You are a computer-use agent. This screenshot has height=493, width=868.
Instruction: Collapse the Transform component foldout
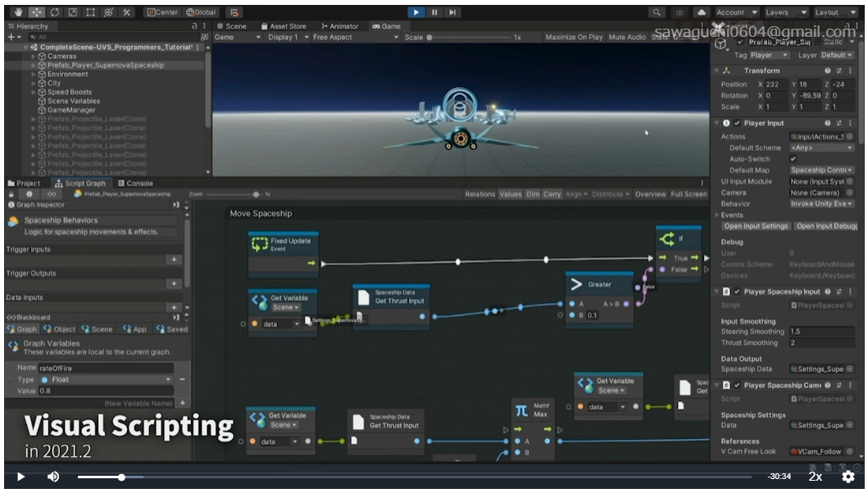click(x=717, y=70)
